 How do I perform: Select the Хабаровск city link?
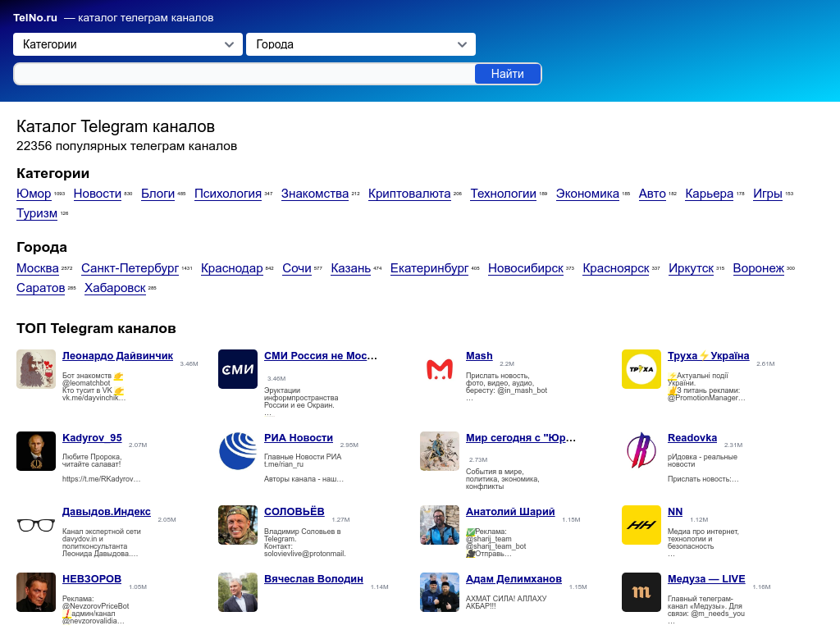[x=115, y=288]
